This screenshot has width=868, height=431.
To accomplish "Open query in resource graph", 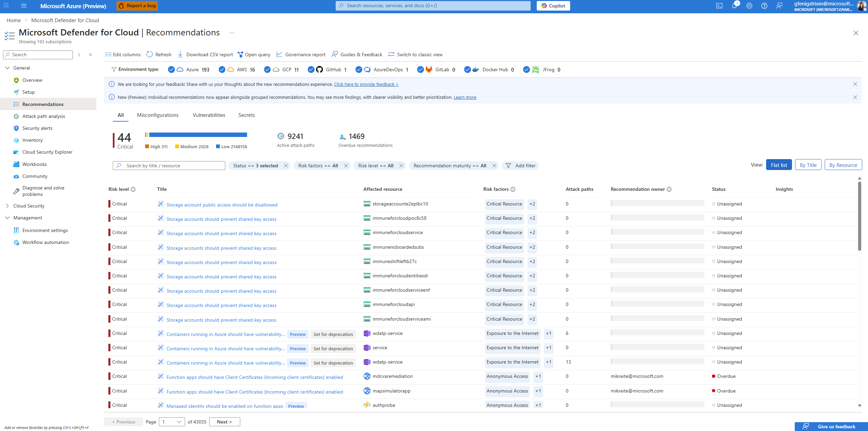I will [x=254, y=55].
